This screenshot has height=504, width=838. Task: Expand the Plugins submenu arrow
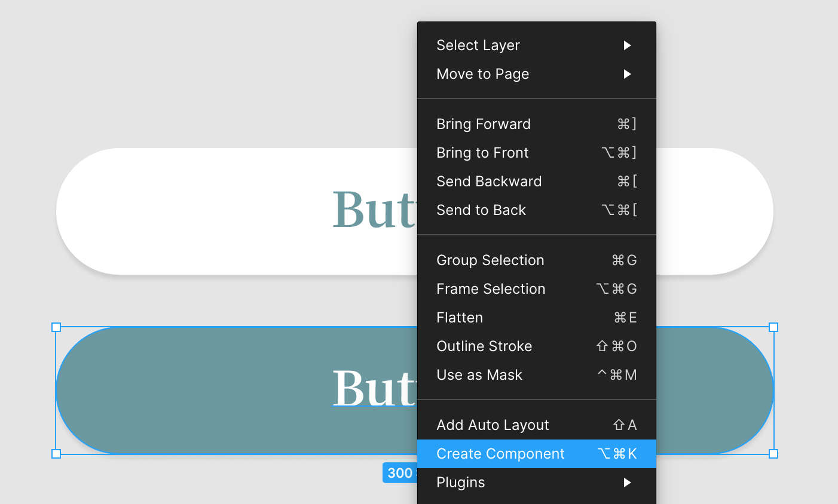point(627,483)
